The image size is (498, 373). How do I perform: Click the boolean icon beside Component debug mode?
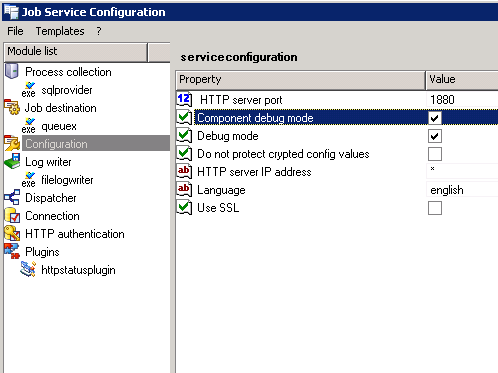(184, 117)
